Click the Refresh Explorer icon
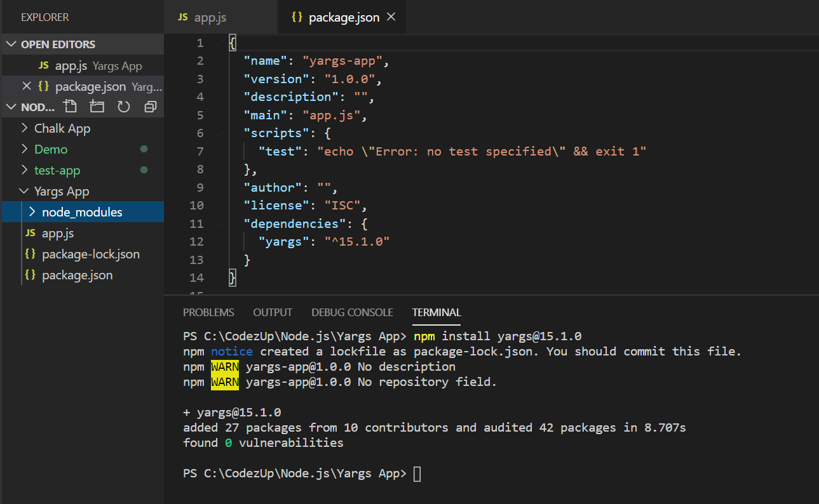Screen dimensions: 819x504 click(123, 107)
